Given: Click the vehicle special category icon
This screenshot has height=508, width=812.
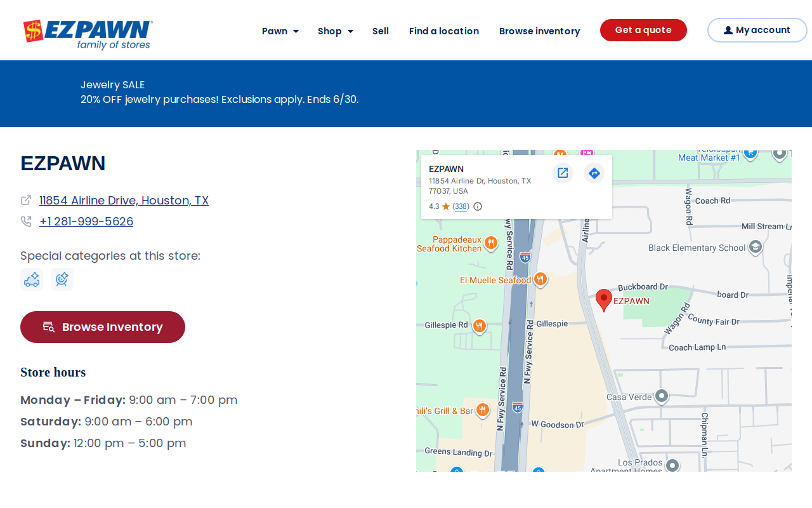Looking at the screenshot, I should [32, 279].
